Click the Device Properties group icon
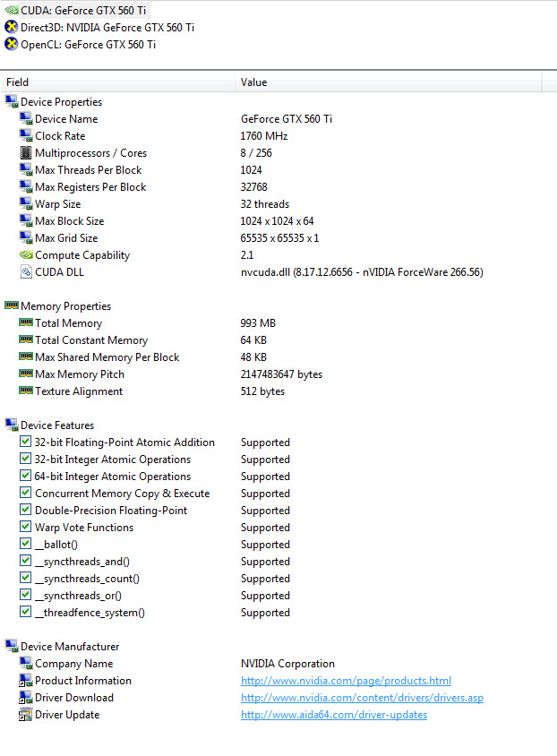 point(12,102)
